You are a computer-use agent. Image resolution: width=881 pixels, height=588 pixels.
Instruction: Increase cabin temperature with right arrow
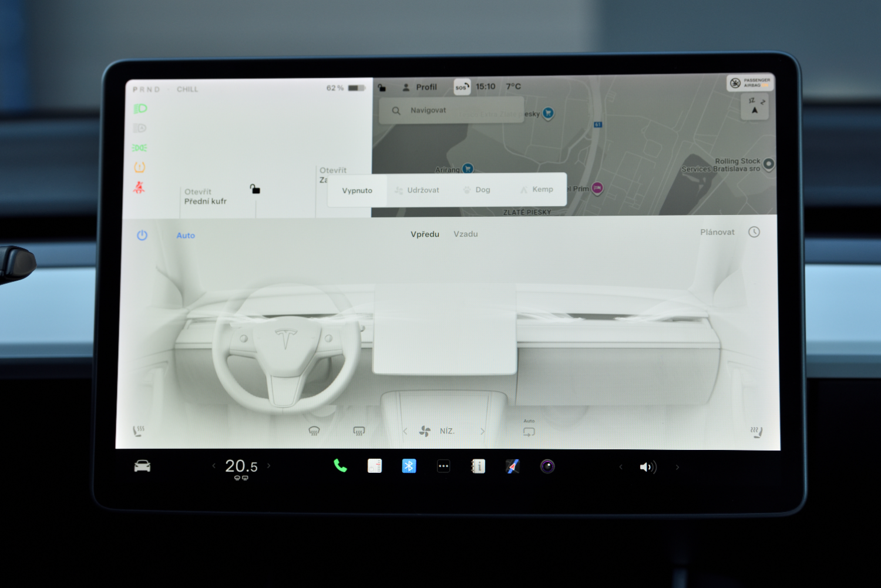[269, 466]
